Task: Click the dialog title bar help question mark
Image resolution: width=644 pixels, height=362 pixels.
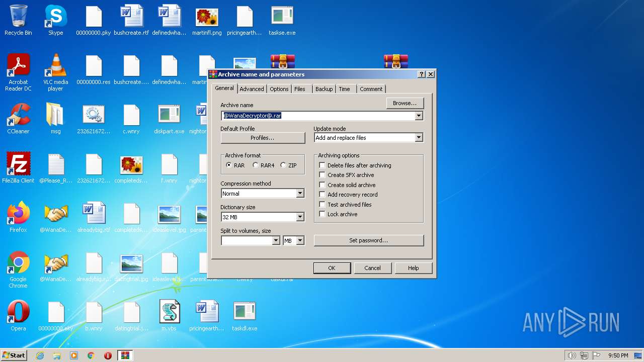Action: pyautogui.click(x=421, y=74)
